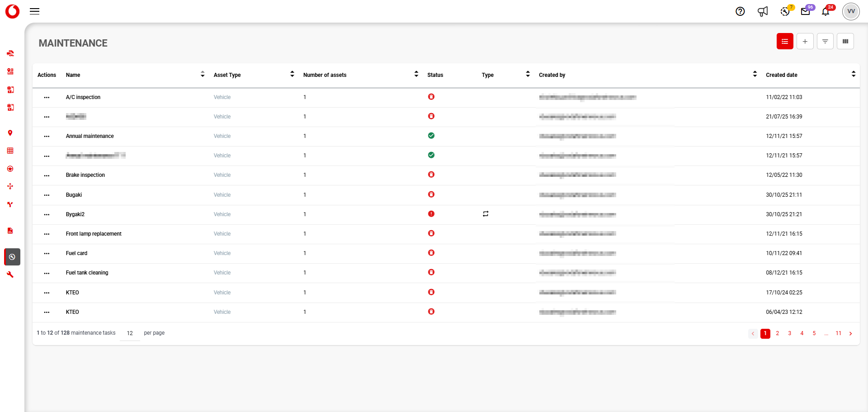Open the filter options button

click(x=825, y=42)
